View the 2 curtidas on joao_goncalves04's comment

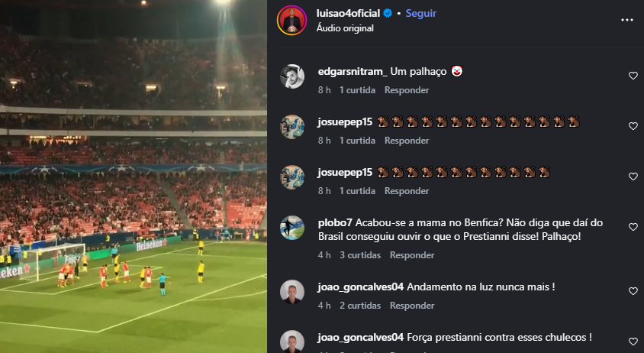(x=360, y=306)
